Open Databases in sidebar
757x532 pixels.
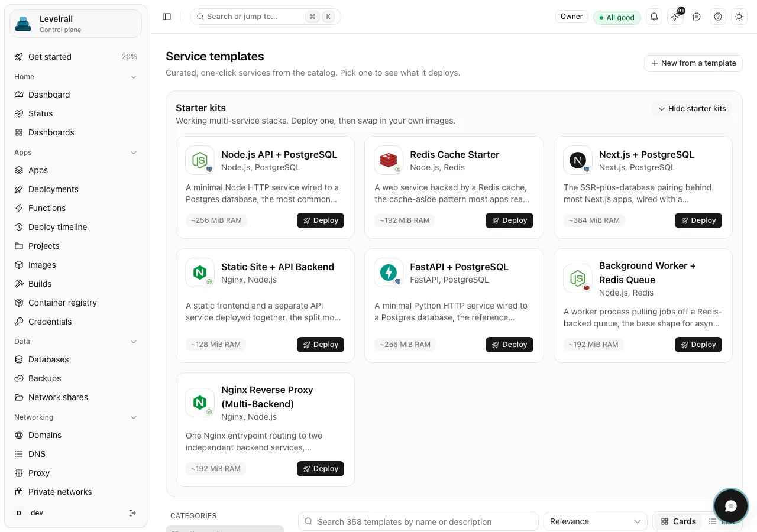pyautogui.click(x=76, y=359)
